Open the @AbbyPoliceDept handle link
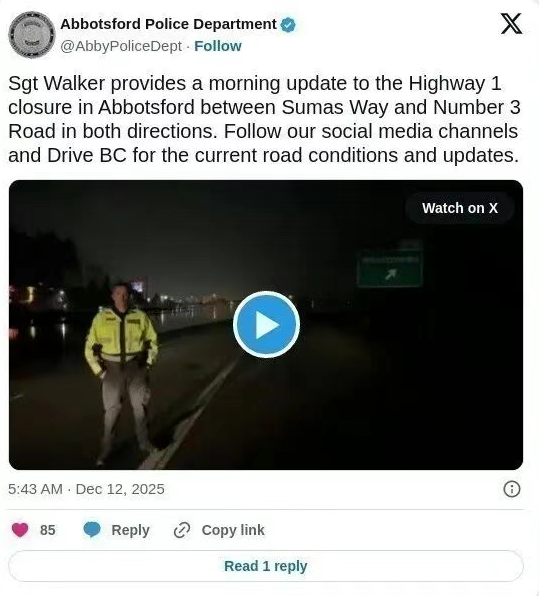539x596 pixels. pyautogui.click(x=121, y=46)
